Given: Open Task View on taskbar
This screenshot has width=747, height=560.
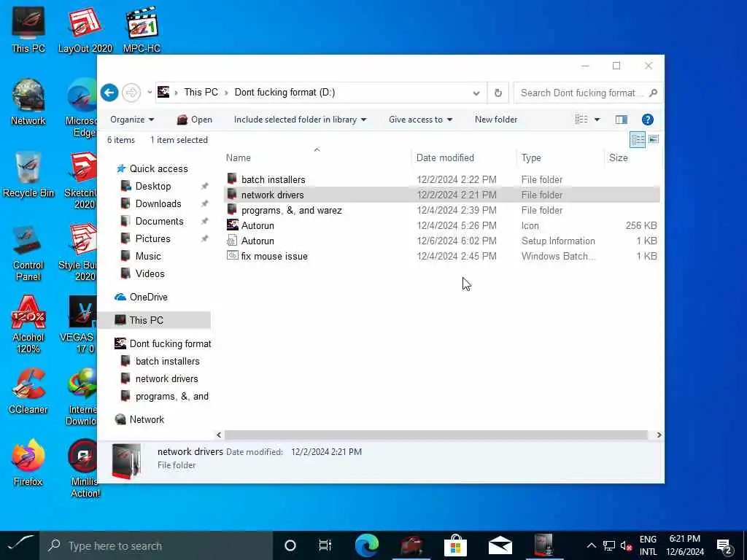Looking at the screenshot, I should coord(325,545).
